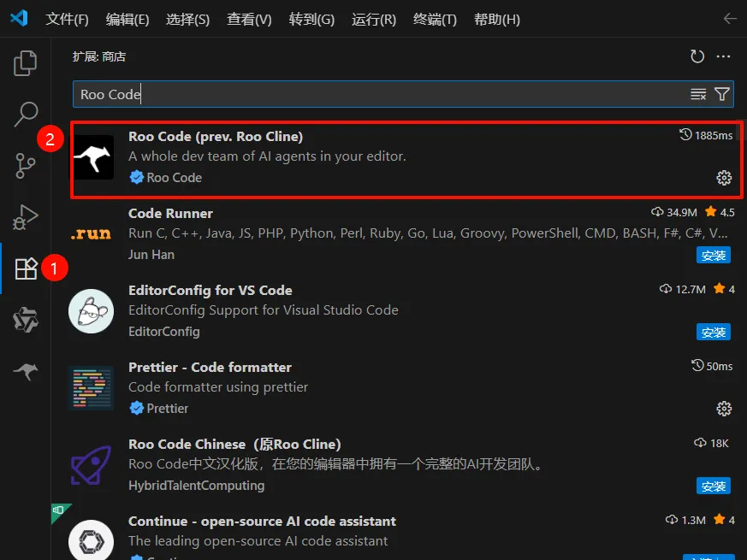Open the 查看(V) menu

pyautogui.click(x=249, y=20)
